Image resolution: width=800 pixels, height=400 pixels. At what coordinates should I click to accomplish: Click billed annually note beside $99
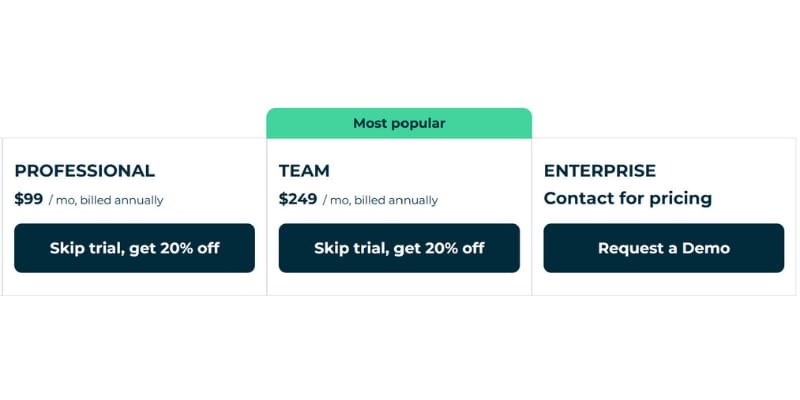tap(106, 200)
